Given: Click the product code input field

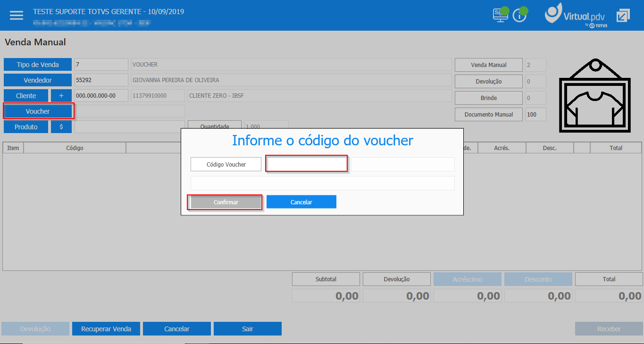Looking at the screenshot, I should [x=130, y=127].
